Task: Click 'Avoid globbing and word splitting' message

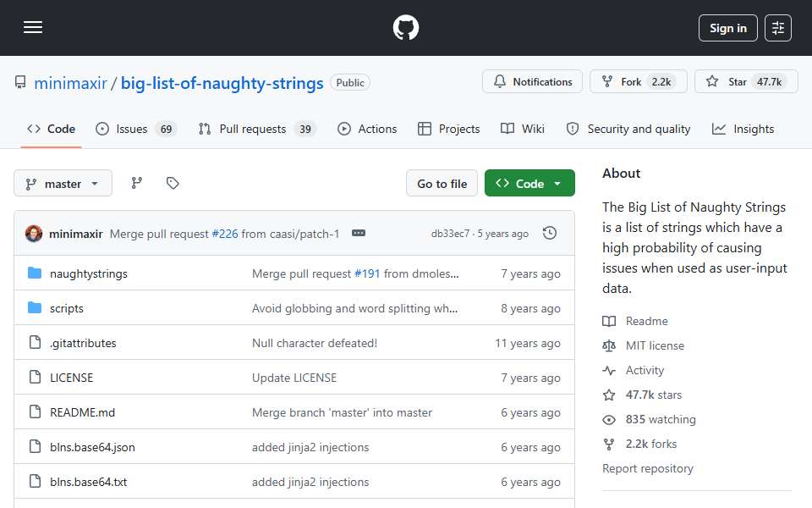Action: point(354,308)
